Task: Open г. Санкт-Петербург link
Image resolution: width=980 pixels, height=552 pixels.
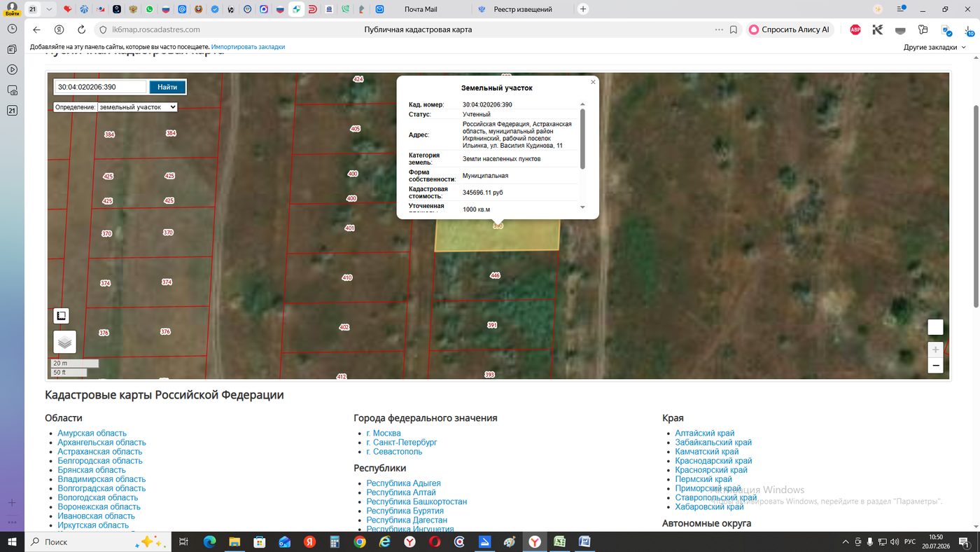Action: 401,443
